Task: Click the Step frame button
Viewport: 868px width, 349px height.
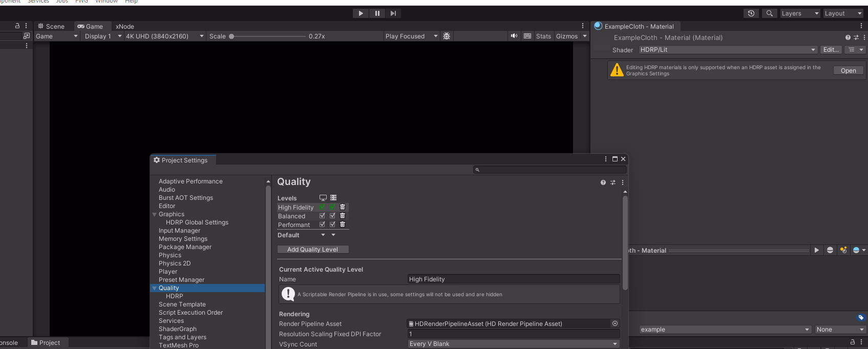Action: [x=393, y=13]
